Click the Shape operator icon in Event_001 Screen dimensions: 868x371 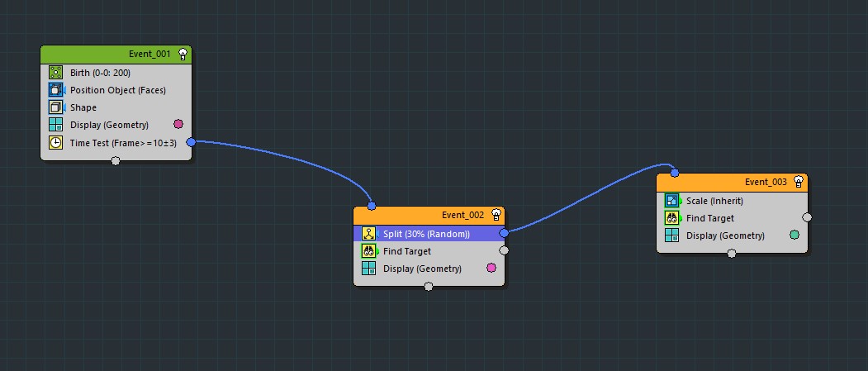(x=55, y=107)
